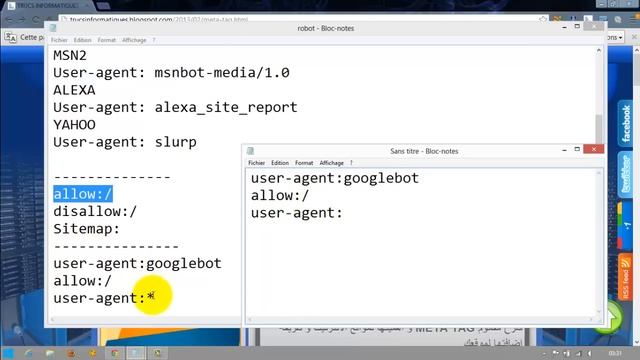
Task: Open Format menu in robot Bloc-notes
Action: [107, 40]
